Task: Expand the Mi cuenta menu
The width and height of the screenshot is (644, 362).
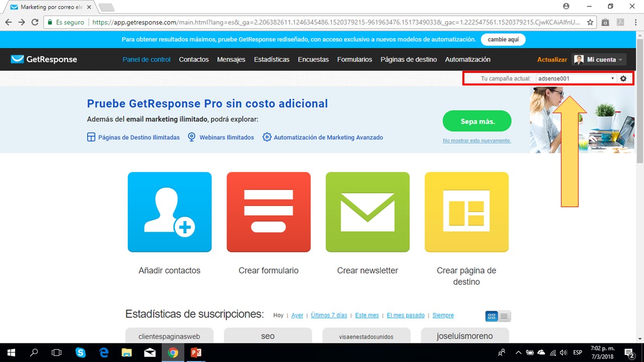Action: tap(599, 59)
